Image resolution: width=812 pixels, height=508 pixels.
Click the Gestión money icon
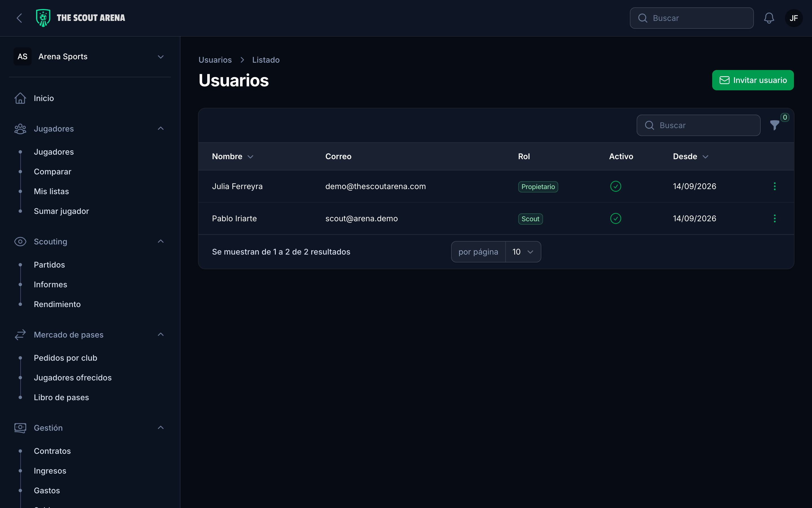(x=20, y=428)
